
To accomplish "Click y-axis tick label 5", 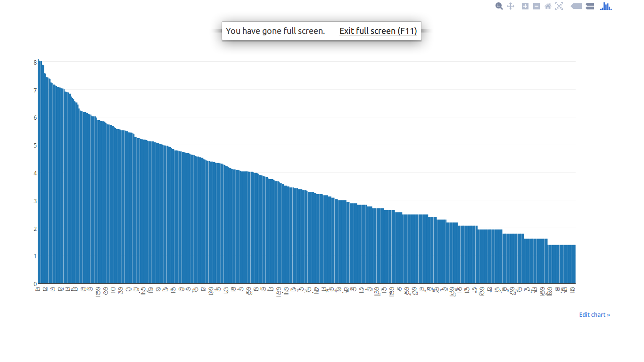I will 35,146.
